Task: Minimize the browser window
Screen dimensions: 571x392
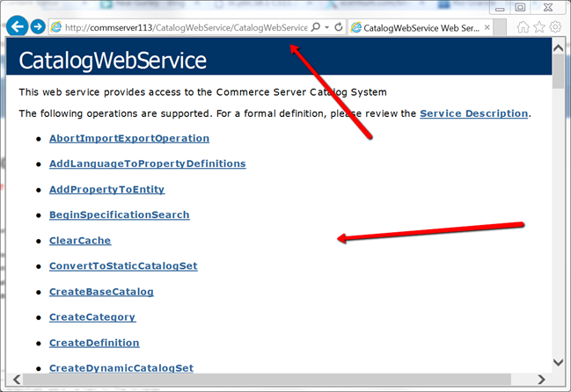Action: coord(500,8)
